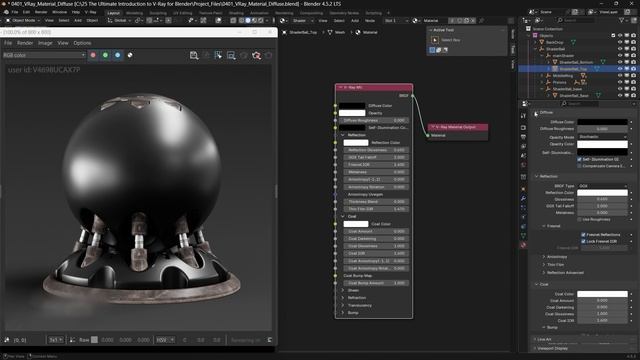Toggle the green channel in V-Ray frame buffer
The image size is (640, 360).
tap(106, 55)
